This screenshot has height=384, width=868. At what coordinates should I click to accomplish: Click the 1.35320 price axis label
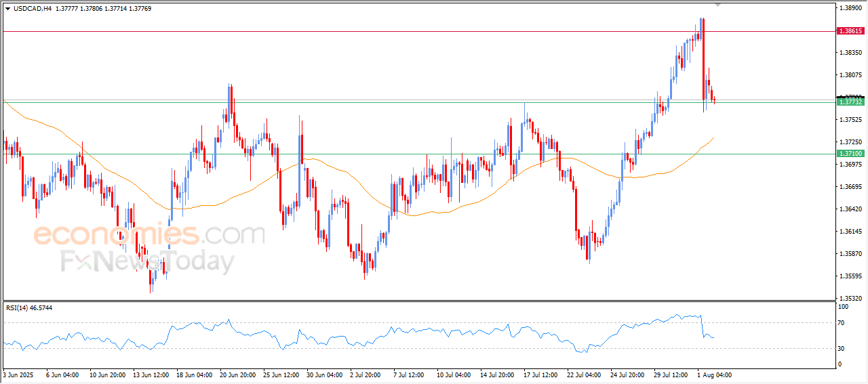coord(851,298)
